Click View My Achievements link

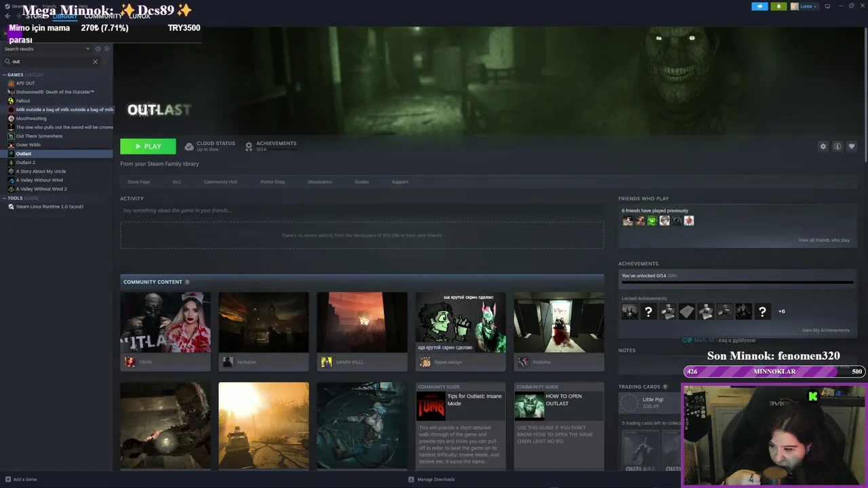(x=825, y=330)
